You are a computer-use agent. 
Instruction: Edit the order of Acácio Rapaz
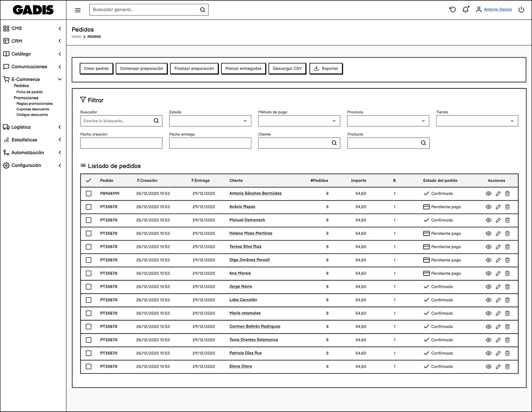tap(498, 207)
